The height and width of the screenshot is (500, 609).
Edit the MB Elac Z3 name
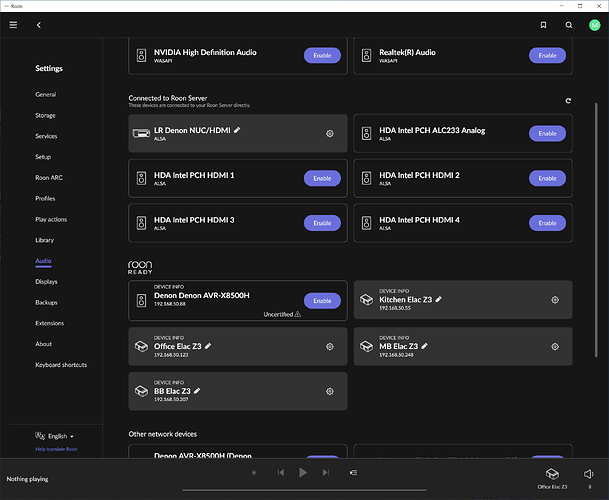424,346
